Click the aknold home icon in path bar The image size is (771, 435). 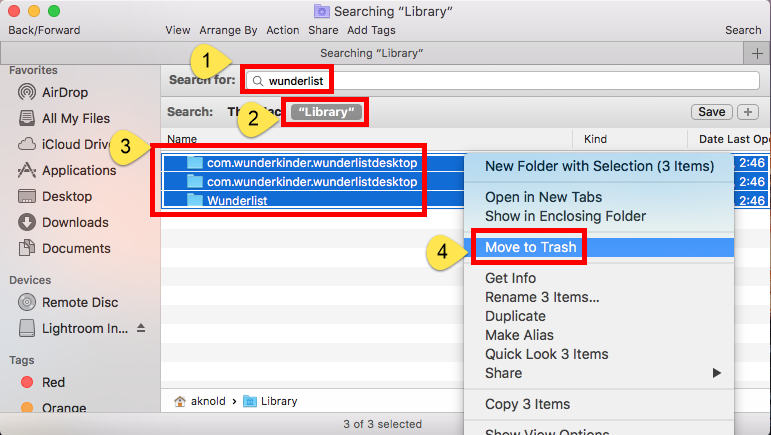coord(180,401)
